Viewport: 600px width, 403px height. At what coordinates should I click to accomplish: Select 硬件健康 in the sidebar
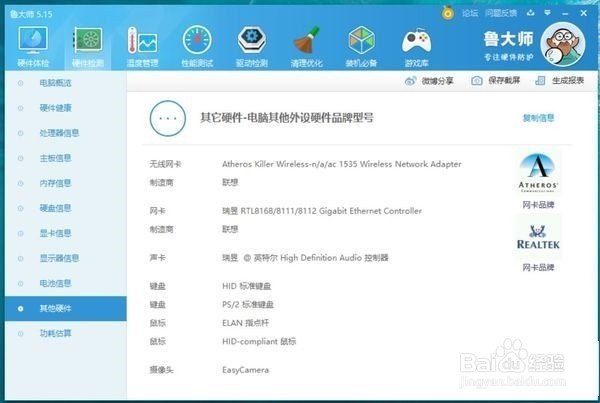tap(66, 108)
